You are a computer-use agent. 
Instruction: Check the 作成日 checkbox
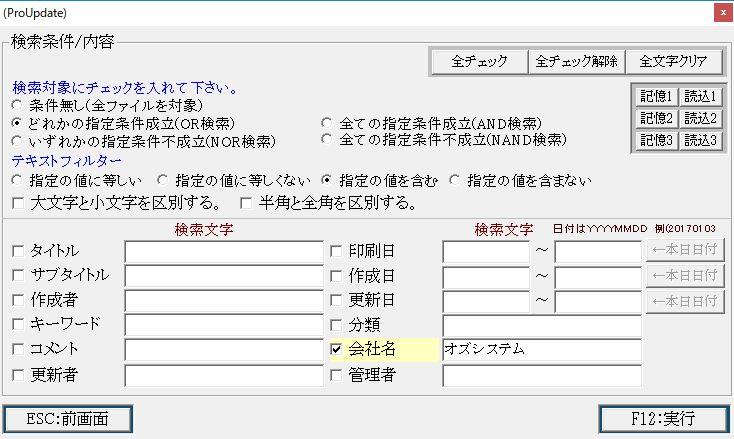coord(336,276)
